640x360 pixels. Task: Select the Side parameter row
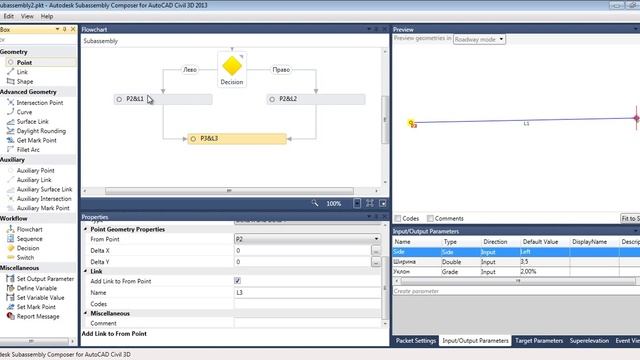pos(516,252)
